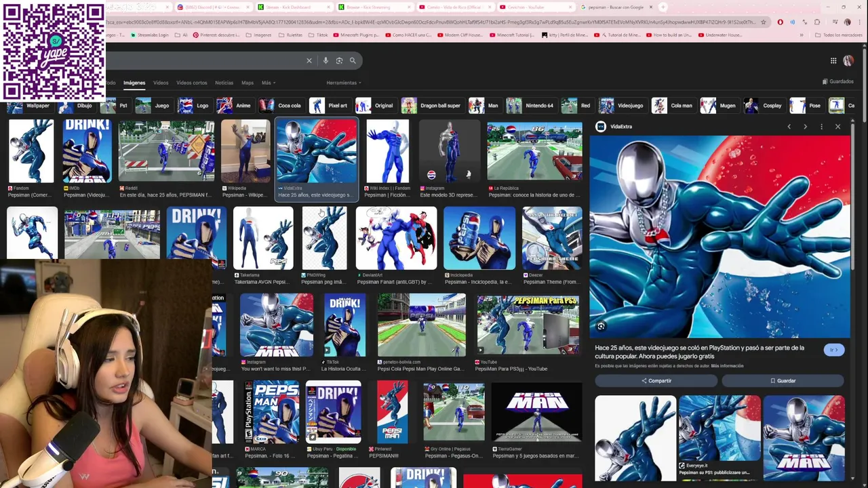Open Inciclopedia Pepsi can thumbnail
The height and width of the screenshot is (488, 868).
479,239
